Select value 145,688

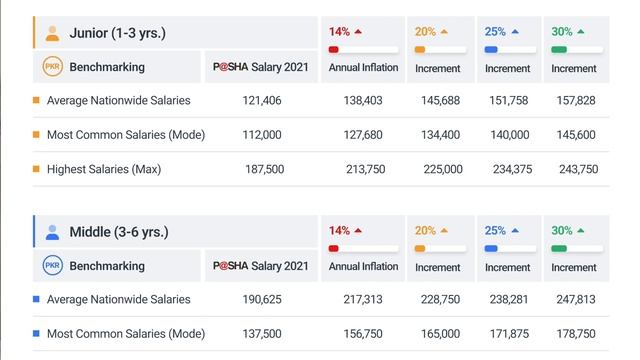pyautogui.click(x=440, y=100)
